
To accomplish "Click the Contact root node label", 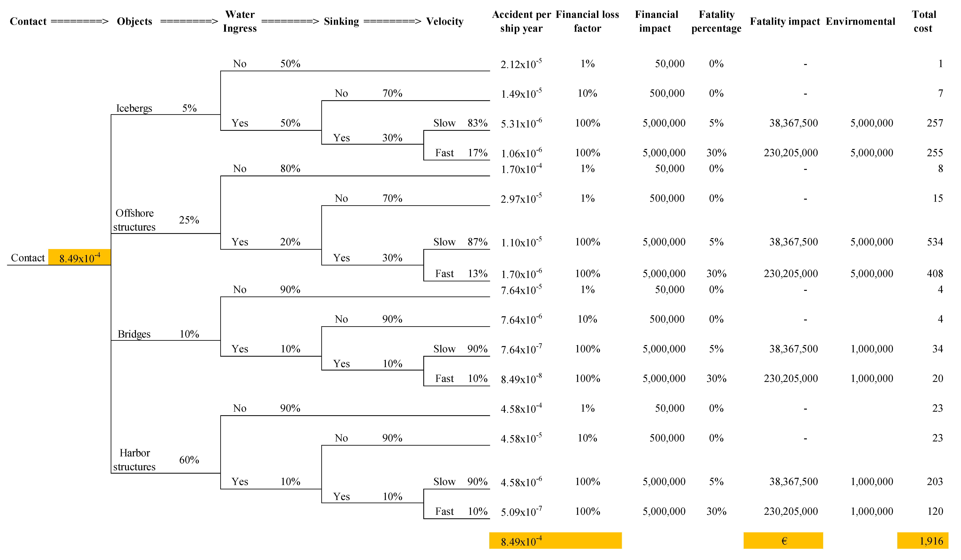I will click(x=28, y=258).
